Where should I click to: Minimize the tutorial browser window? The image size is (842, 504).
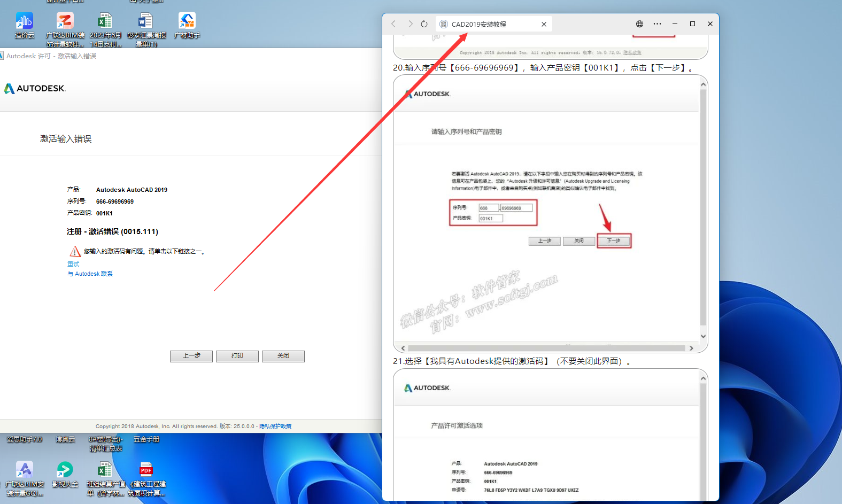coord(675,24)
